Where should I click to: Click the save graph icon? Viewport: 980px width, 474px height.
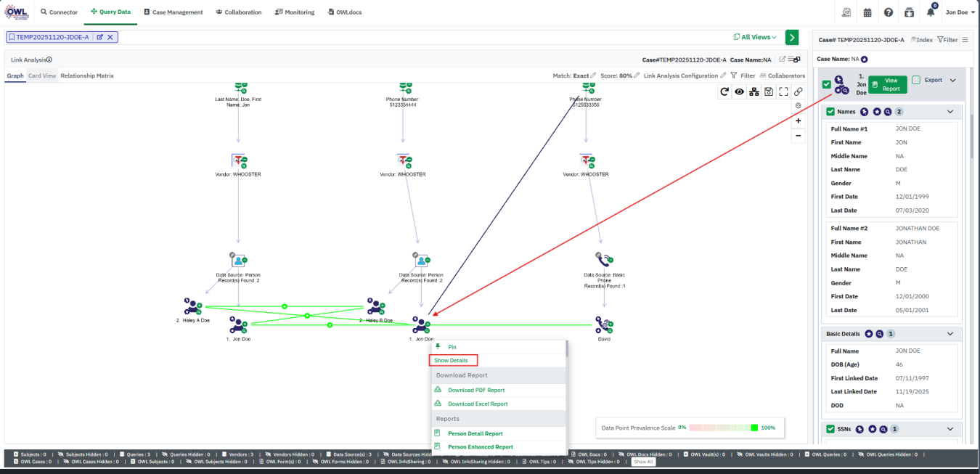point(769,91)
